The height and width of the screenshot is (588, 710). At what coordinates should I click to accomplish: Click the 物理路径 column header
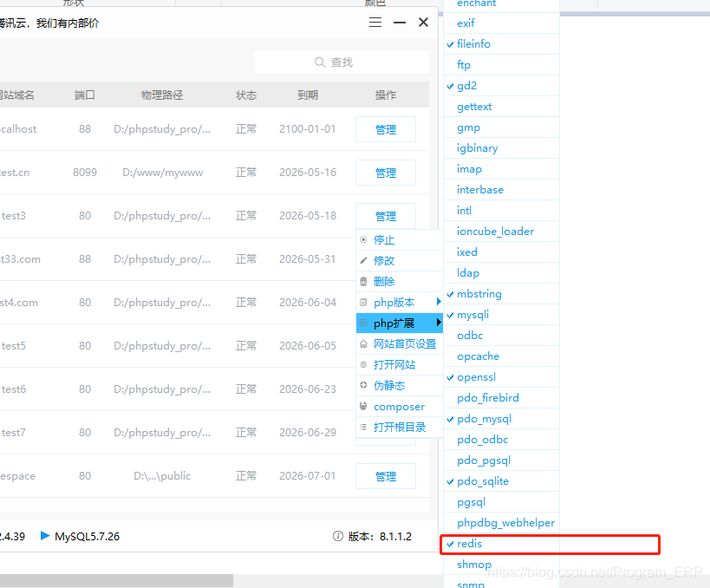pos(162,95)
